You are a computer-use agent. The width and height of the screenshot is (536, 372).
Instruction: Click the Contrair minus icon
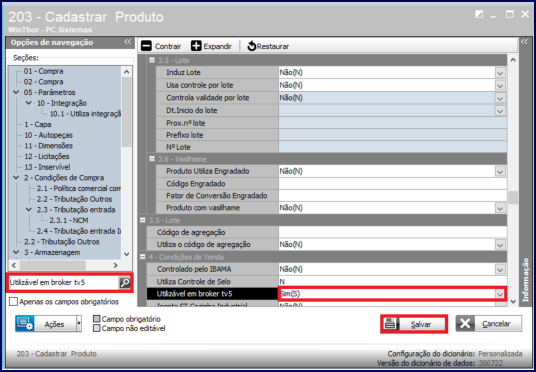point(146,46)
